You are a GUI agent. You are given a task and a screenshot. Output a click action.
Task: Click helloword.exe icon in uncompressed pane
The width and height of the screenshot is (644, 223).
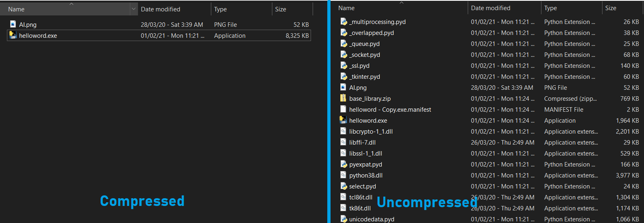pos(343,120)
